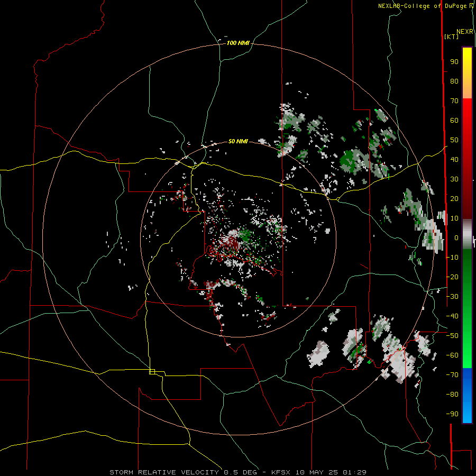
Task: Click the positive 10 value on the velocity scale
Action: [454, 218]
